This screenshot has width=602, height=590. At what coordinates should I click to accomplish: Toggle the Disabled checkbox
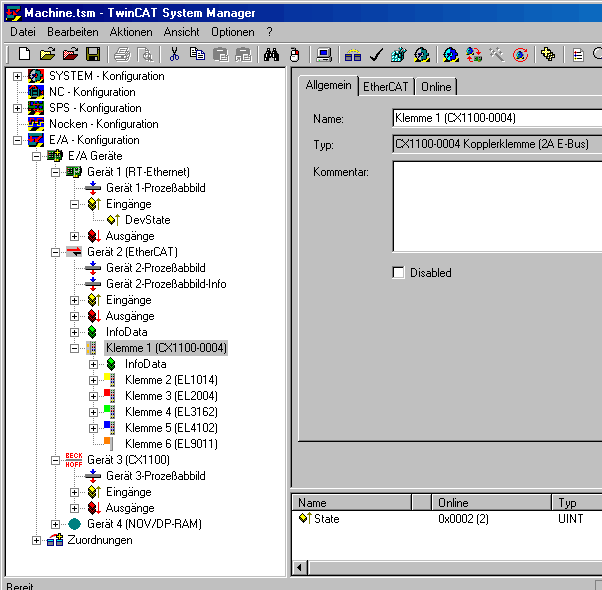(x=399, y=273)
